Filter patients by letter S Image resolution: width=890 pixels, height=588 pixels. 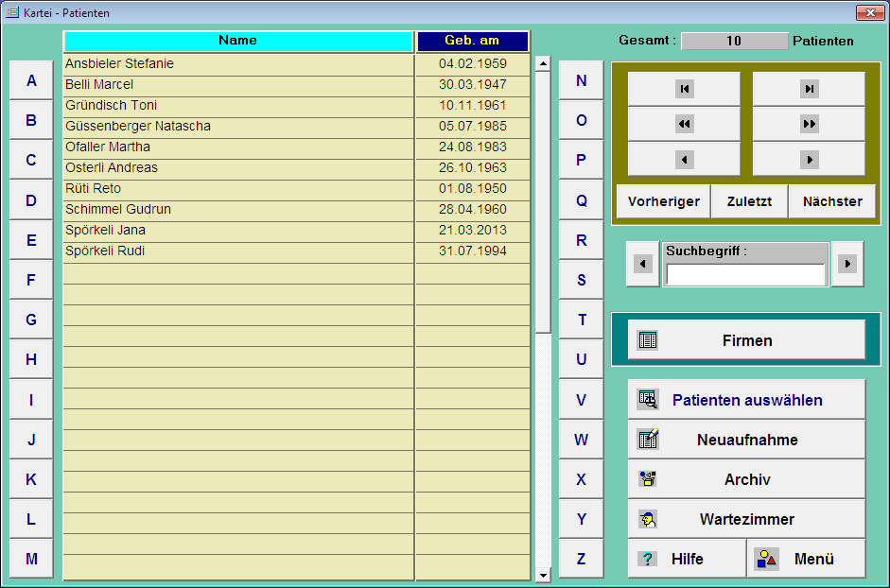pyautogui.click(x=582, y=280)
